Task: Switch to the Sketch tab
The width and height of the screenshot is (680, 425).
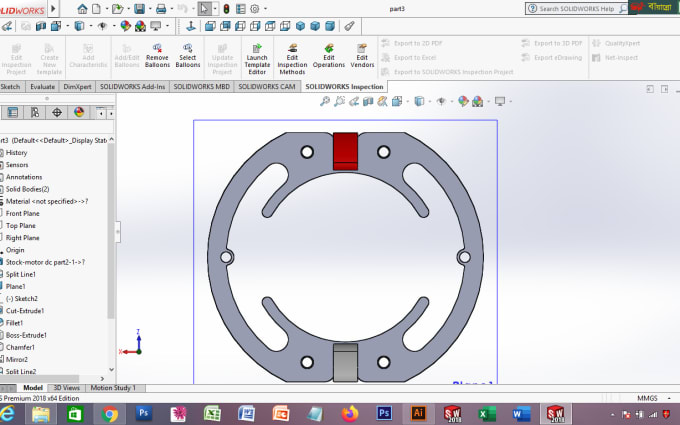Action: [x=10, y=86]
